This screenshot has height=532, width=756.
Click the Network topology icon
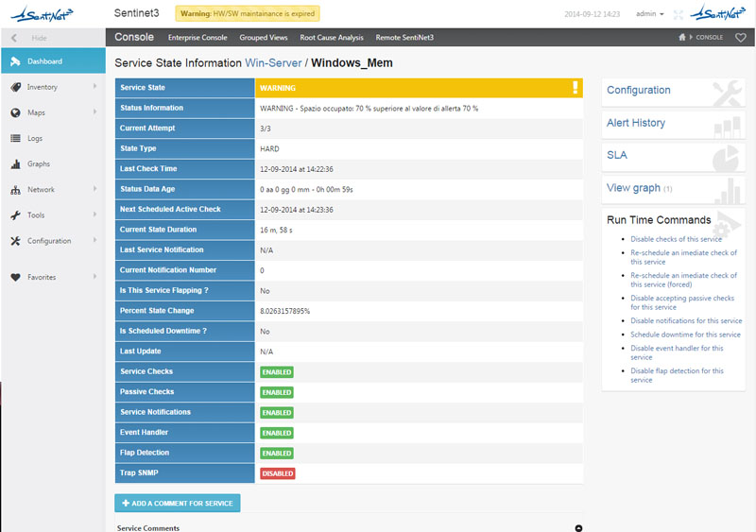[x=15, y=190]
